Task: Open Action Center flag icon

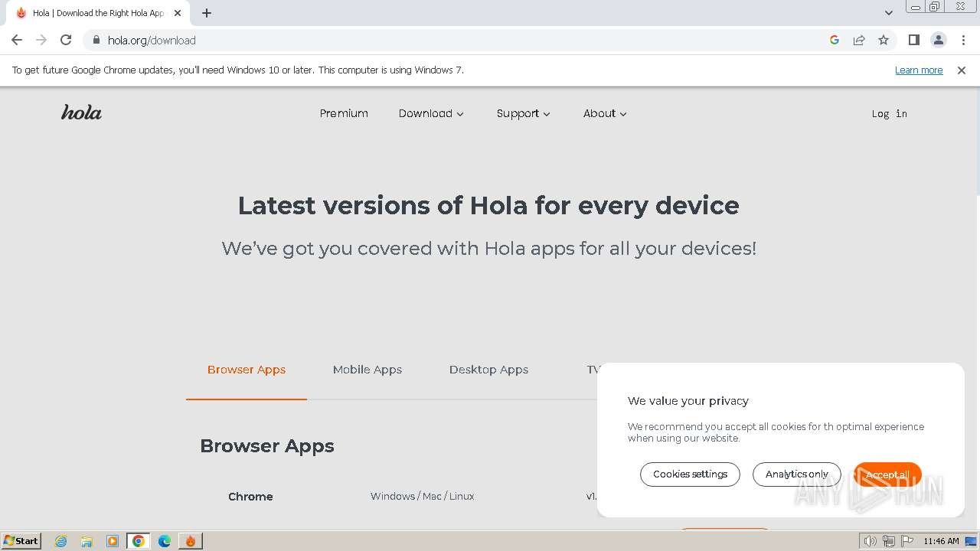Action: point(906,541)
